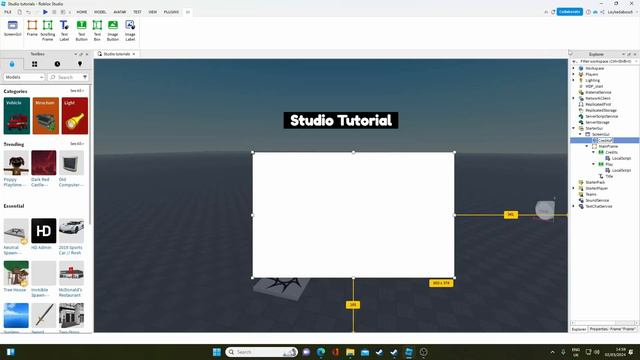
Task: Switch to the PLUGINS ribbon tab
Action: pos(171,12)
